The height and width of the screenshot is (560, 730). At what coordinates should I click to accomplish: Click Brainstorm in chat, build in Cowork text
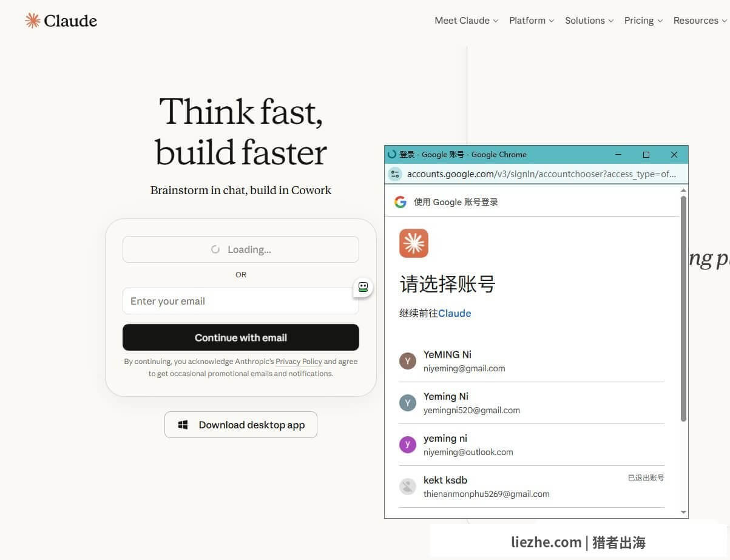point(241,190)
